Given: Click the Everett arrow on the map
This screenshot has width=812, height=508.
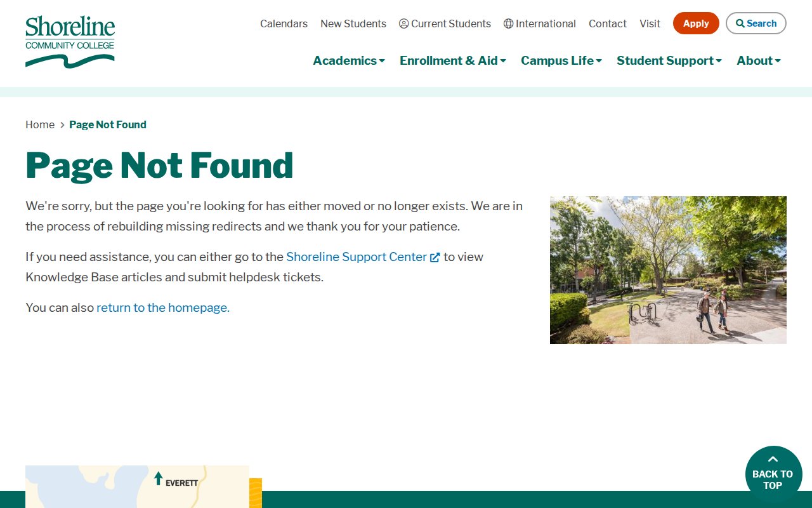Looking at the screenshot, I should (x=159, y=479).
